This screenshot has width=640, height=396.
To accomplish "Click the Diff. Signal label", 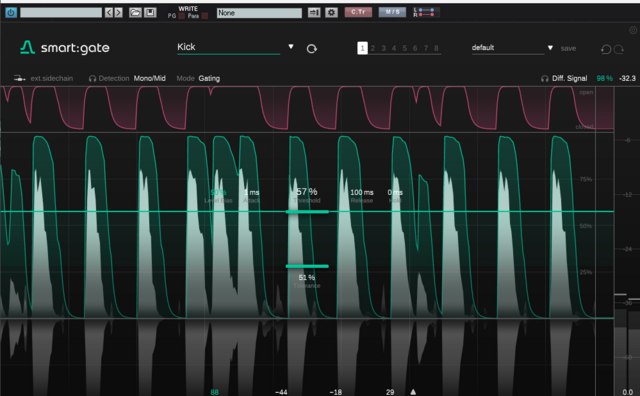I will (569, 78).
